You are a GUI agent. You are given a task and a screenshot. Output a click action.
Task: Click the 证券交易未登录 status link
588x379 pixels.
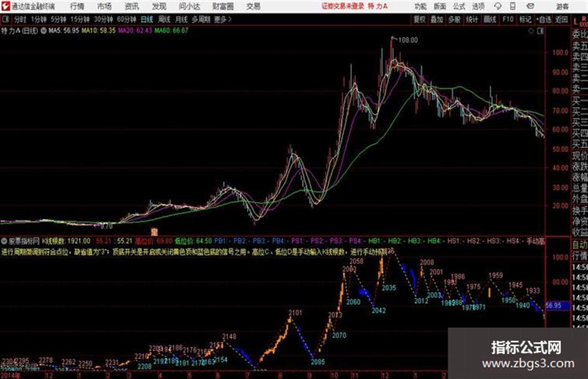[343, 6]
